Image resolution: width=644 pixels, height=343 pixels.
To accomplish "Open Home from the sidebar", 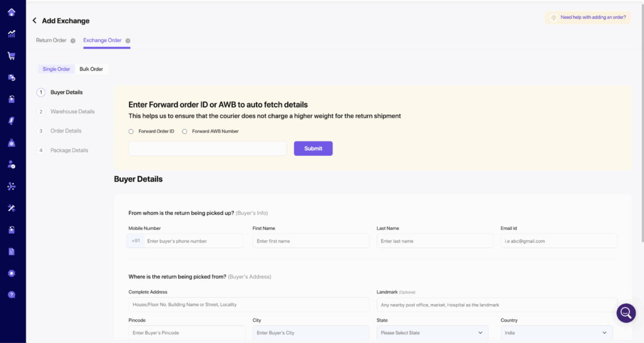I will tap(11, 12).
